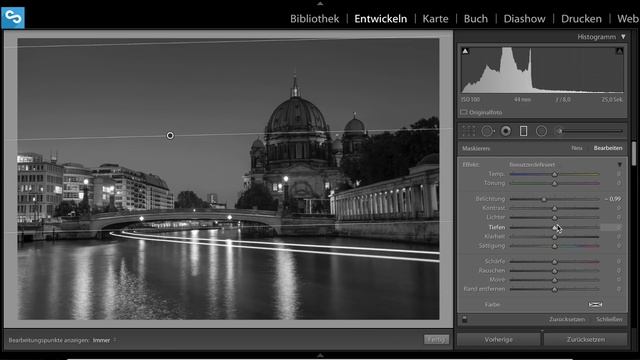Click the histogram graph area

click(x=542, y=70)
